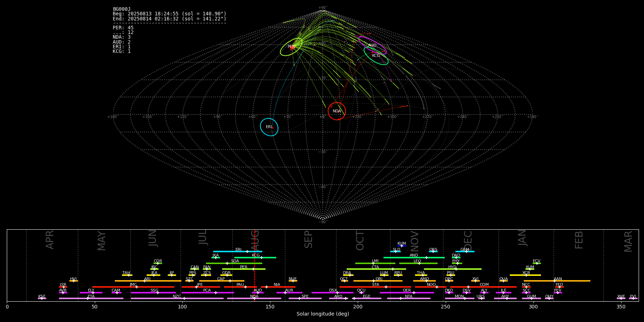
Task: Click the LEO shower bar in the timeline
Action: click(418, 263)
